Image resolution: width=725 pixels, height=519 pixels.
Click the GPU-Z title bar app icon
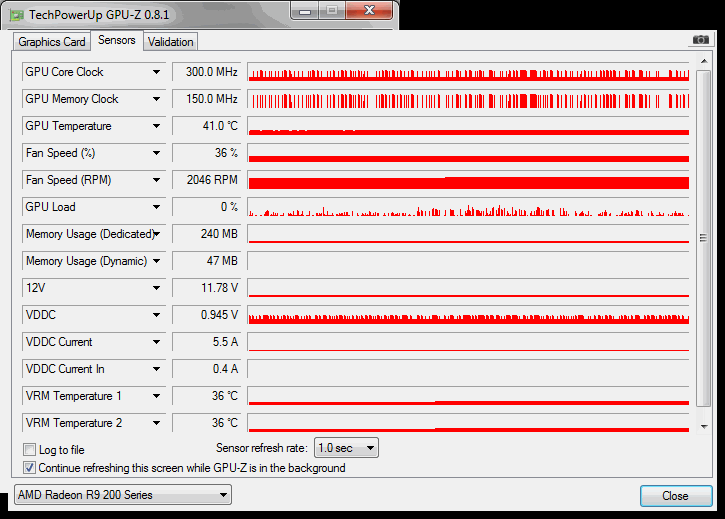17,15
